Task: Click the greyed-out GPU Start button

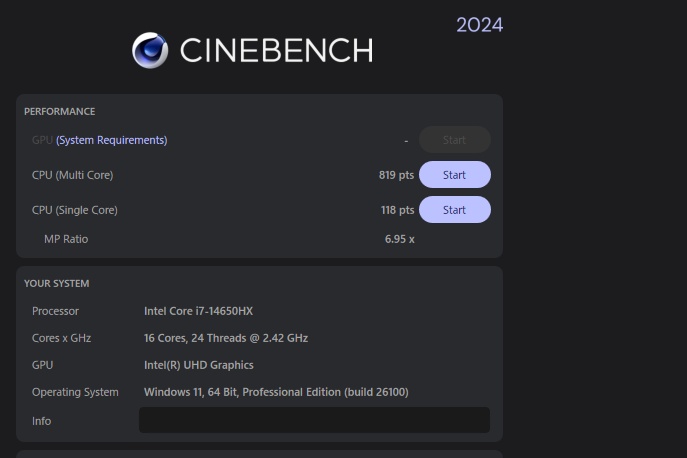Action: (454, 140)
